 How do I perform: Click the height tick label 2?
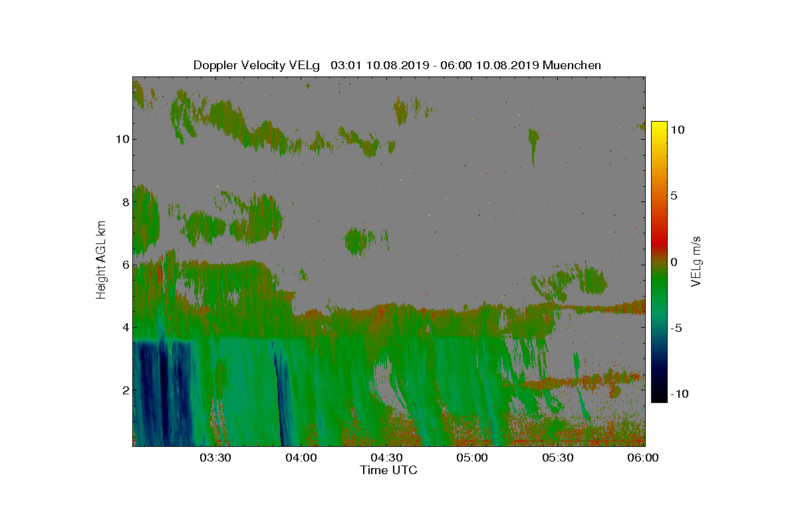pos(125,390)
